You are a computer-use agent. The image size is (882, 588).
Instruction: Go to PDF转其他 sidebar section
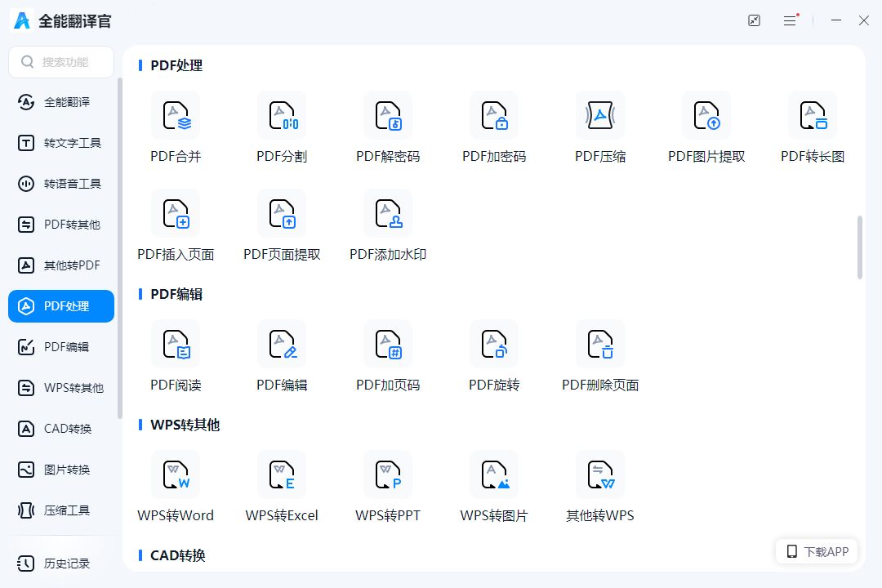click(x=61, y=225)
